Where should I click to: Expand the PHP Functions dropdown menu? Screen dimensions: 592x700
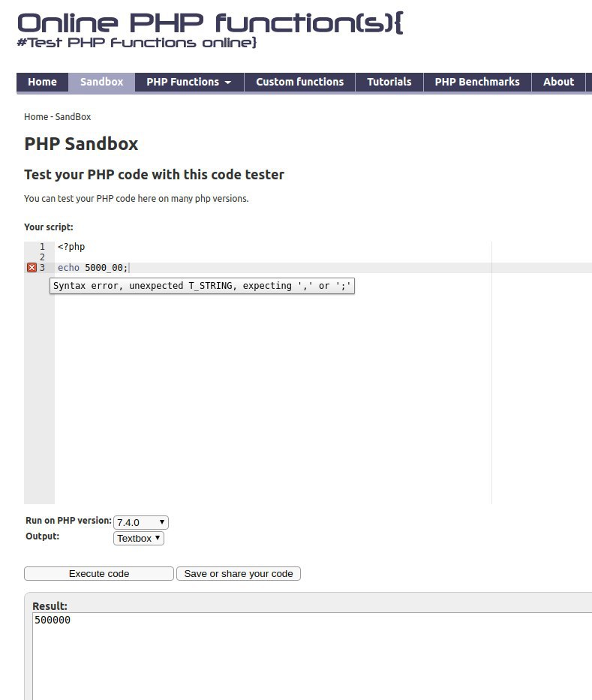189,82
